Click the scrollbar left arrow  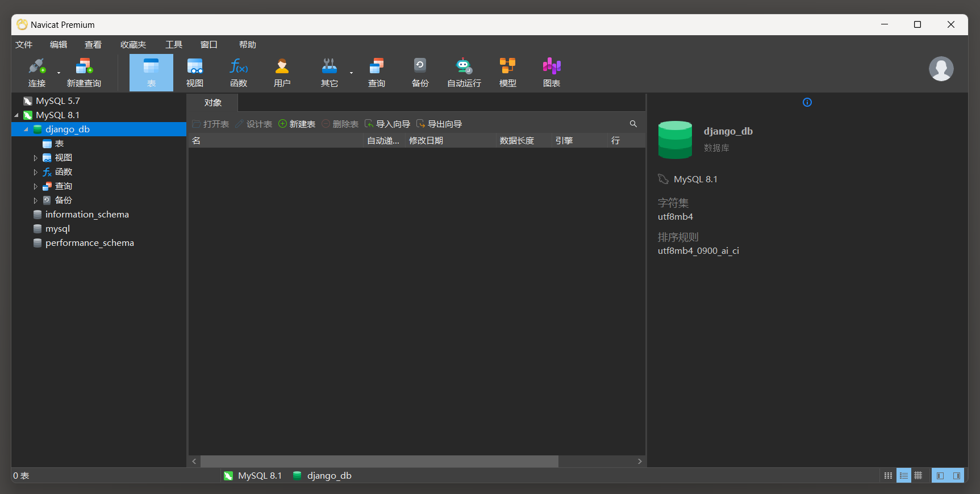point(194,461)
